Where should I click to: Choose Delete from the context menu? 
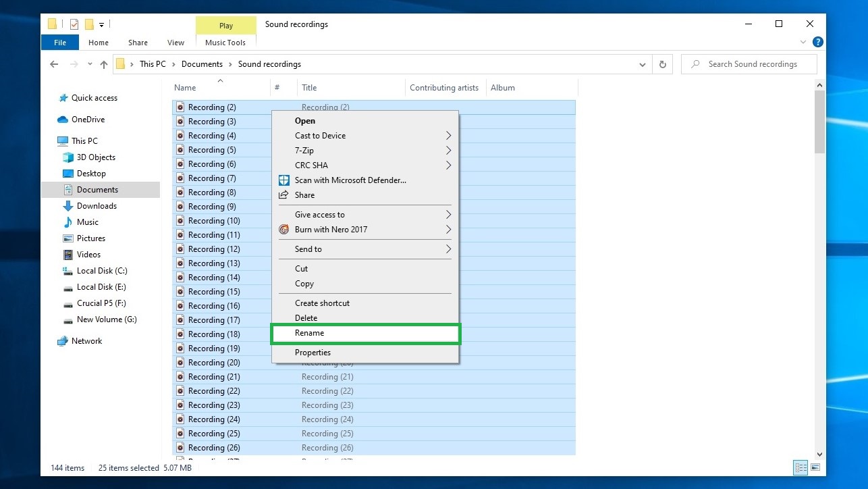coord(365,318)
